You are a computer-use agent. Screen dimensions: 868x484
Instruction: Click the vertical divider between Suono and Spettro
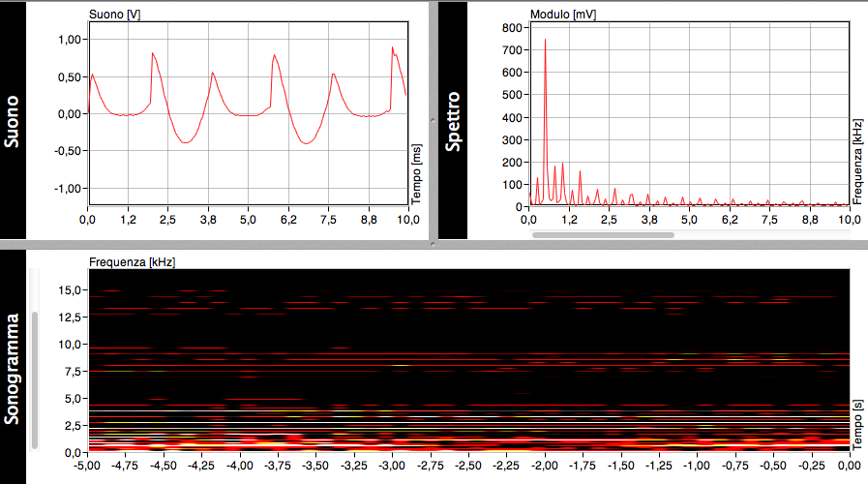(434, 121)
